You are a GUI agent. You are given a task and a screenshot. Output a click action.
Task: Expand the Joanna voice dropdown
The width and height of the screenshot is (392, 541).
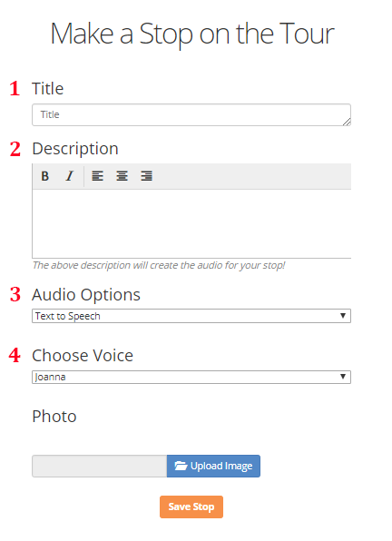[191, 377]
